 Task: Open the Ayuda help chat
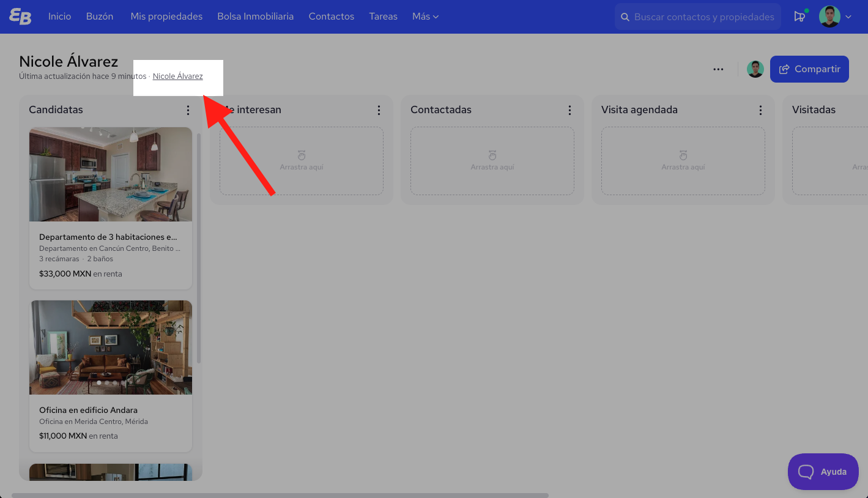823,472
